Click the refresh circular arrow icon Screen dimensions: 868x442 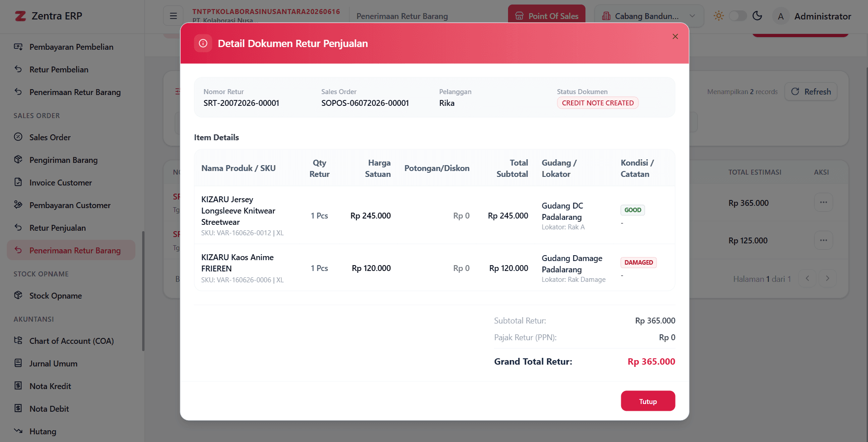pos(795,91)
